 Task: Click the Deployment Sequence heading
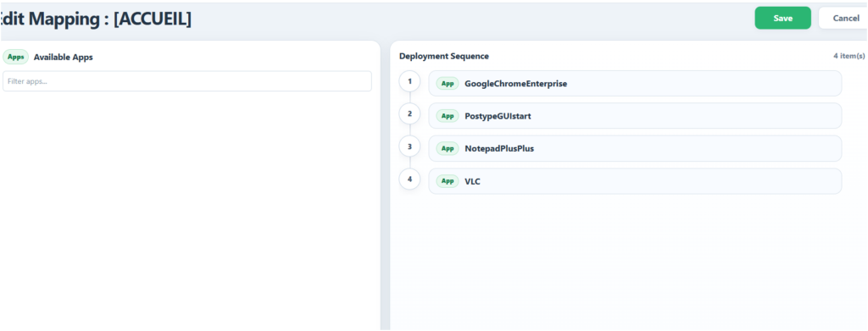(x=444, y=57)
